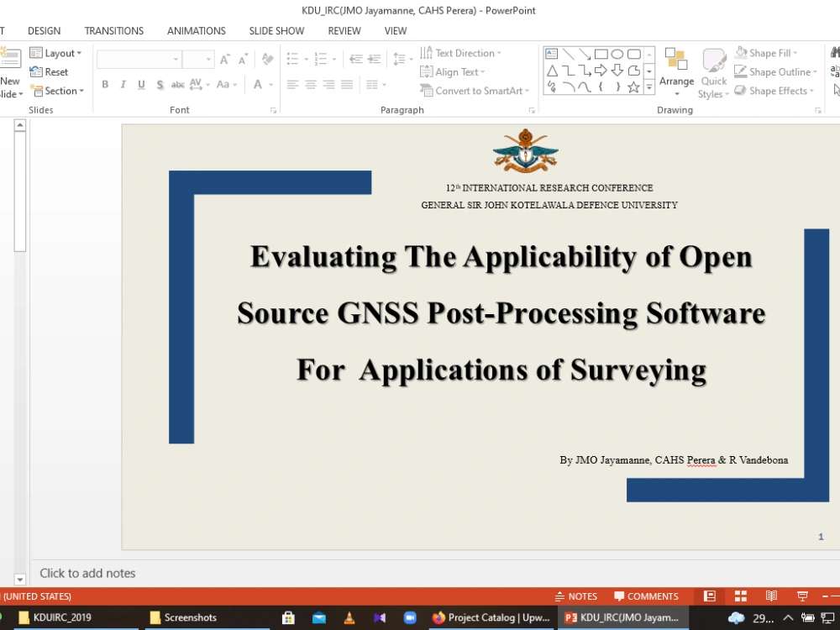Viewport: 840px width, 630px height.
Task: Open Font dialog box launcher
Action: point(273,110)
